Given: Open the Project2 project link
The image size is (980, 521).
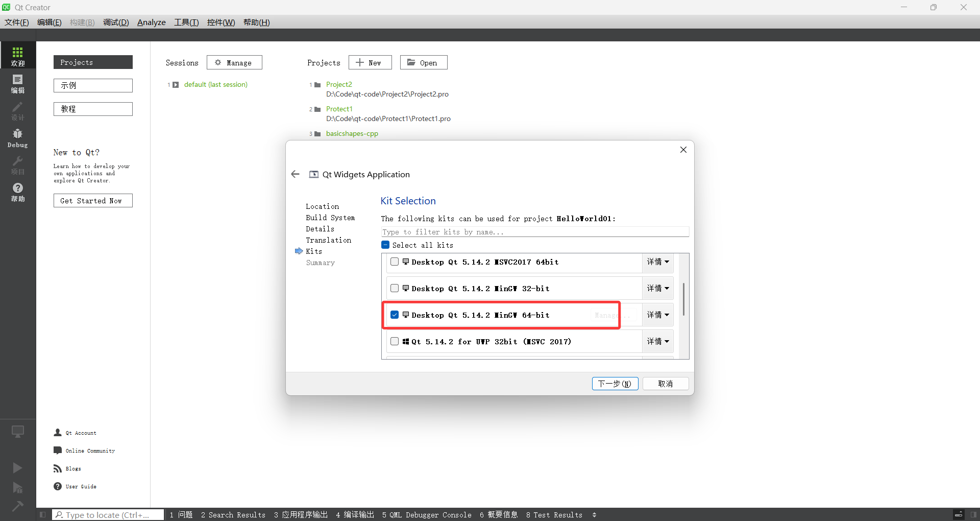Looking at the screenshot, I should [x=339, y=84].
